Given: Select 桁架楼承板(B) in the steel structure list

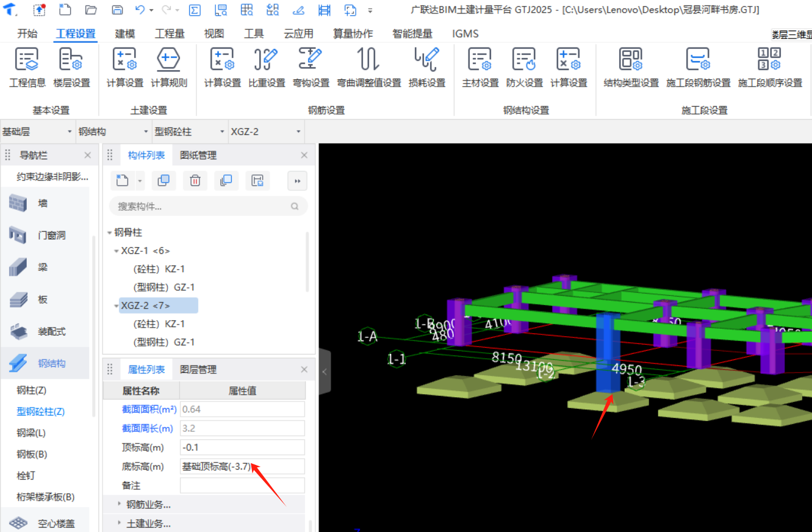Looking at the screenshot, I should click(x=46, y=497).
